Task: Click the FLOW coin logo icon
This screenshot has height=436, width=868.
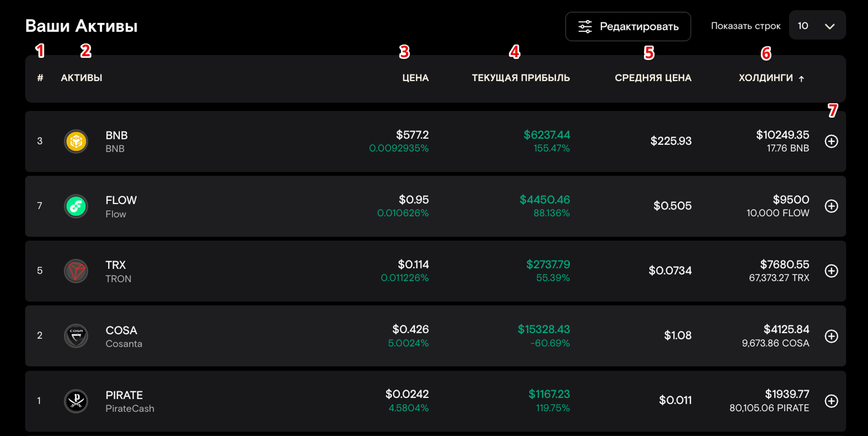Action: (76, 206)
